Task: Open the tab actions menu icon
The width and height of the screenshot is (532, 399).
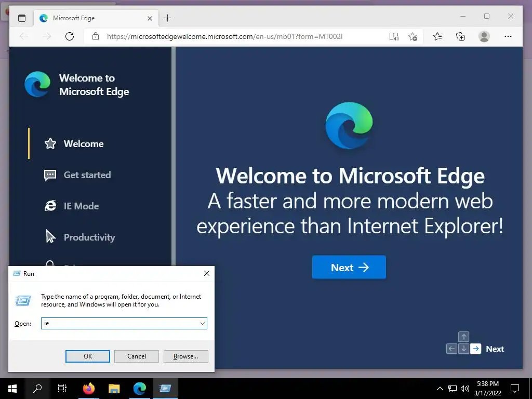Action: [22, 18]
